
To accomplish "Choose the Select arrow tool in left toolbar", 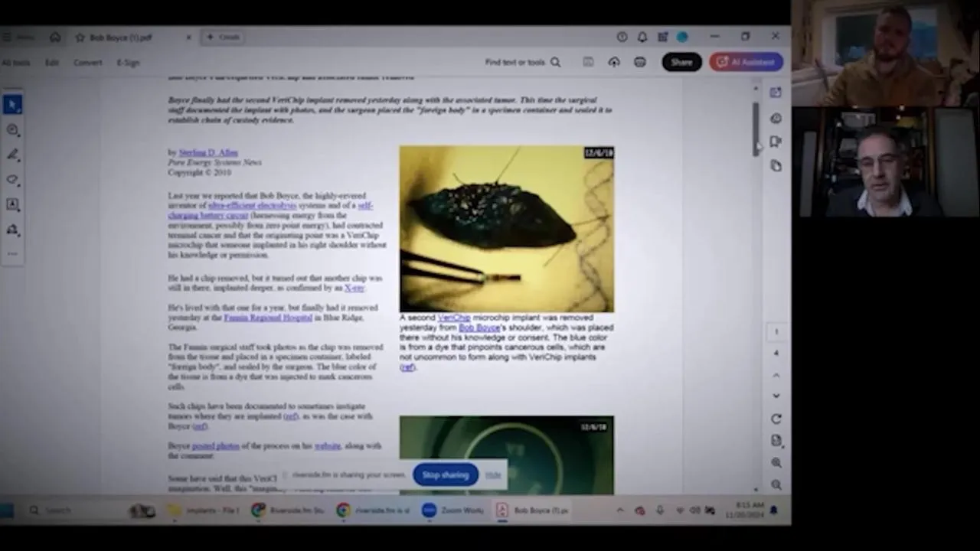I will 12,105.
